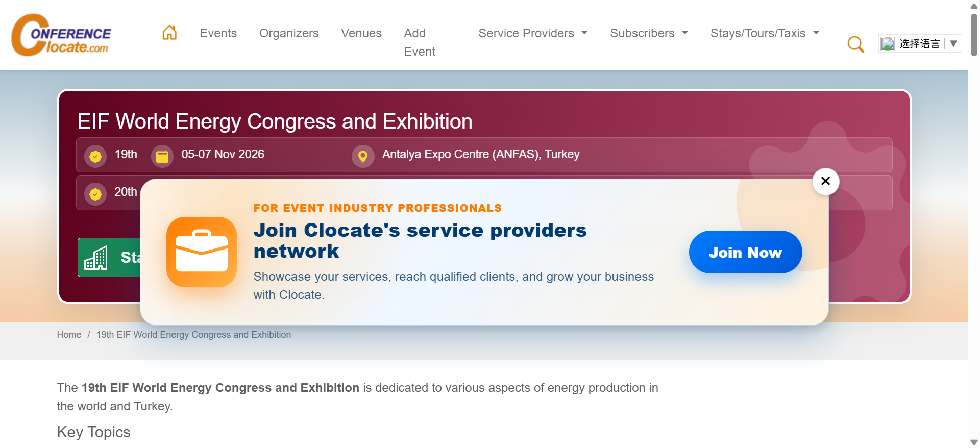Open the Organizers menu item

click(x=289, y=33)
